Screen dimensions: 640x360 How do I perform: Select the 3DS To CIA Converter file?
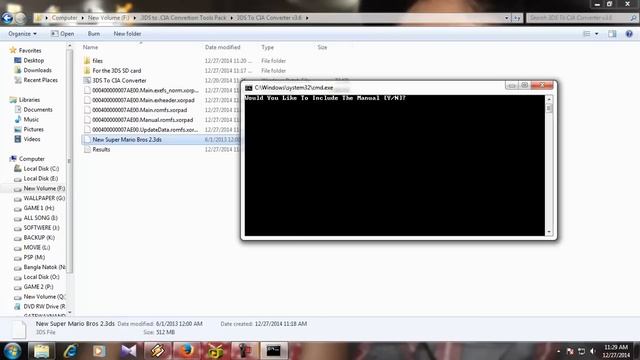119,80
